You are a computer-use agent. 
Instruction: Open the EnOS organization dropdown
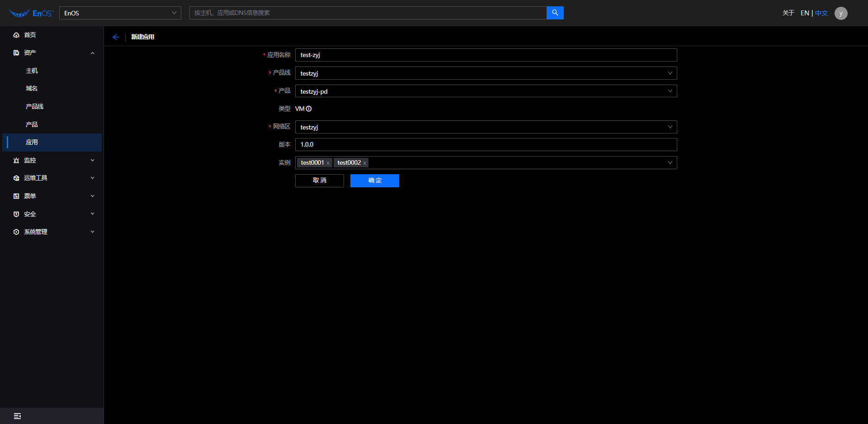[x=120, y=13]
